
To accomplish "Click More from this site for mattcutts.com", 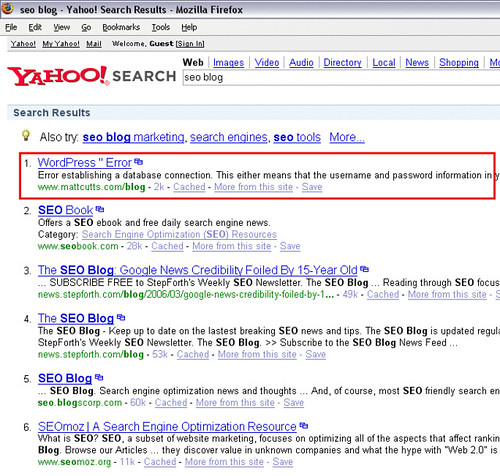I will click(x=253, y=187).
